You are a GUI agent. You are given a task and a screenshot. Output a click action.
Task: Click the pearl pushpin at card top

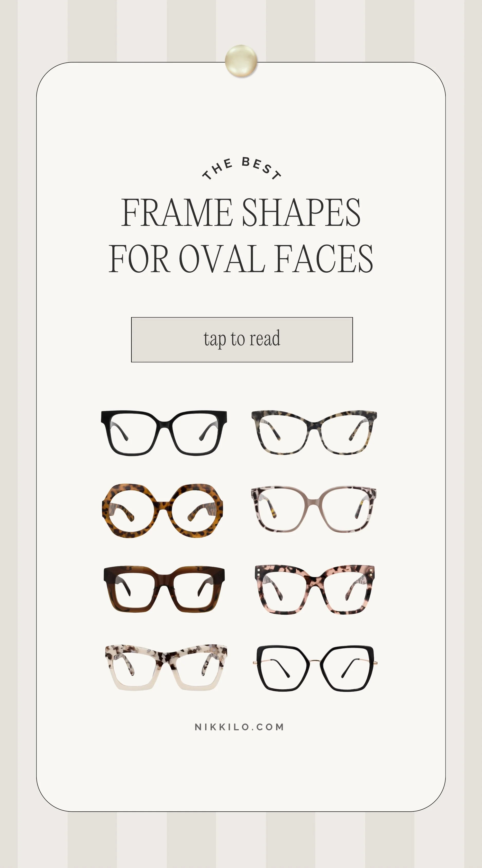[241, 61]
